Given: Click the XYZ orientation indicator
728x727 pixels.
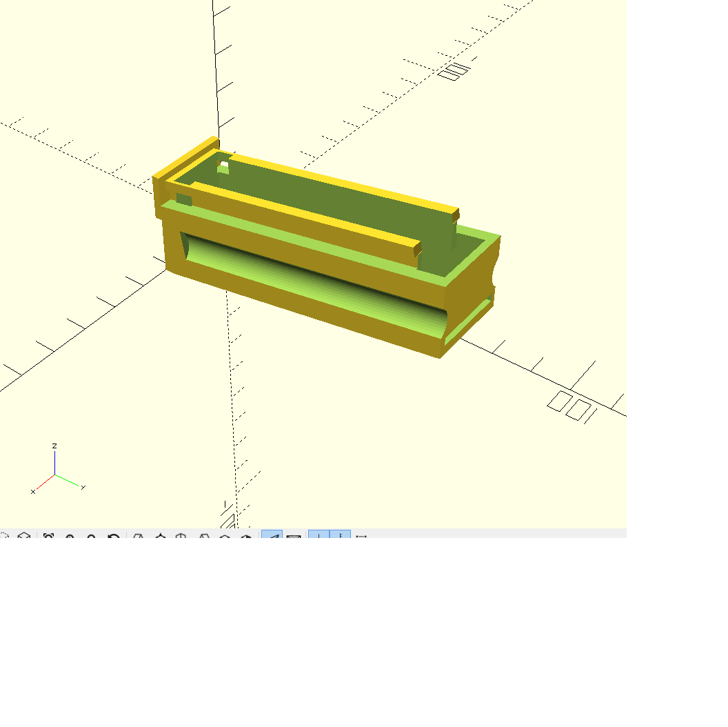Looking at the screenshot, I should (x=55, y=475).
